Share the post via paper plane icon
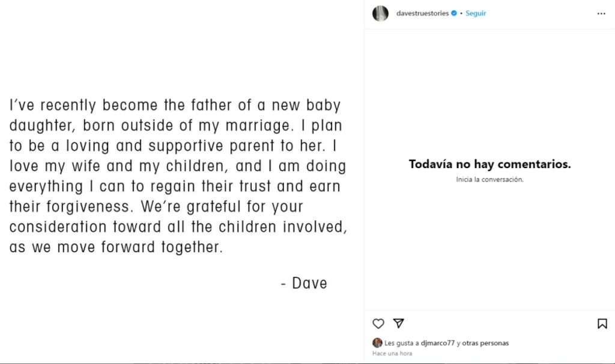 click(398, 324)
